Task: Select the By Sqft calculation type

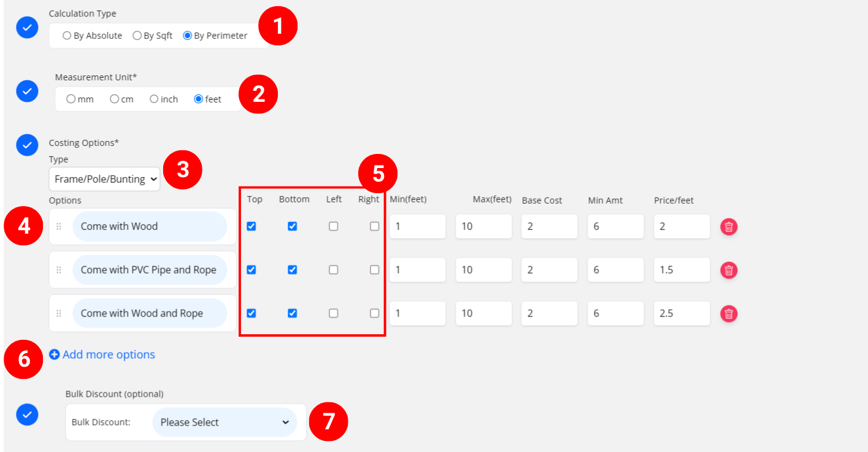Action: tap(137, 36)
